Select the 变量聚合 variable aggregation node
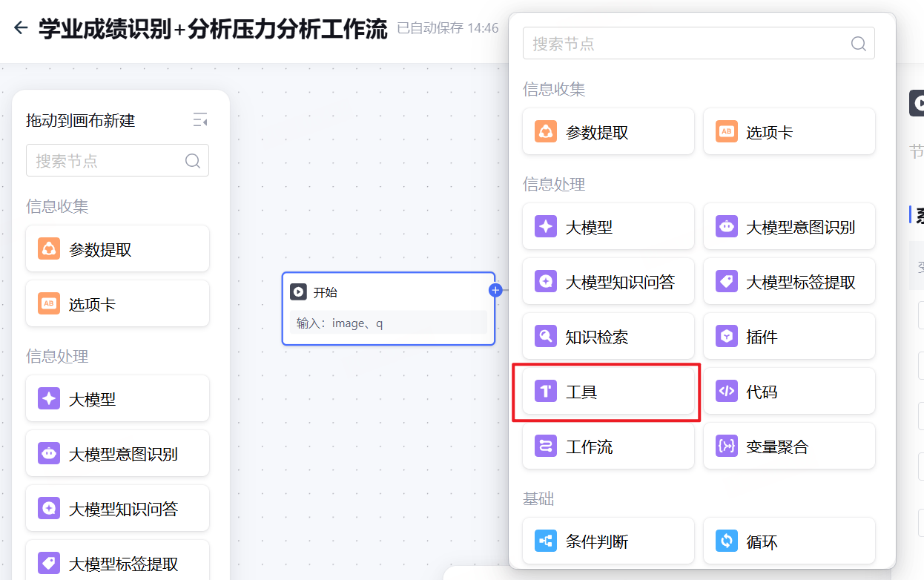The height and width of the screenshot is (580, 924). click(789, 446)
